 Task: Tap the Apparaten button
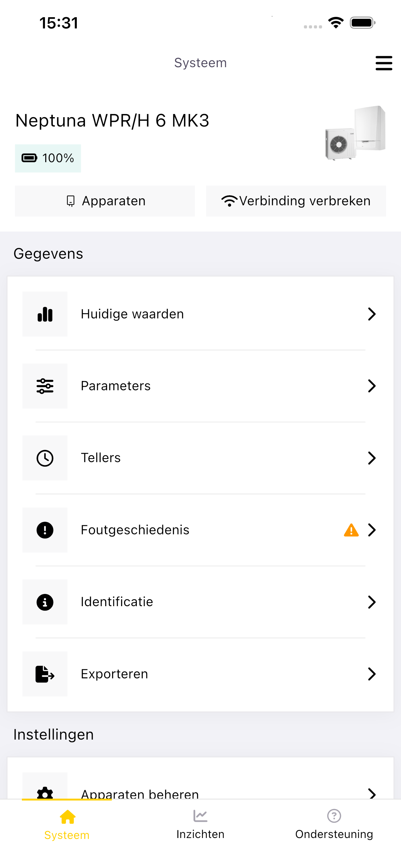pos(105,201)
